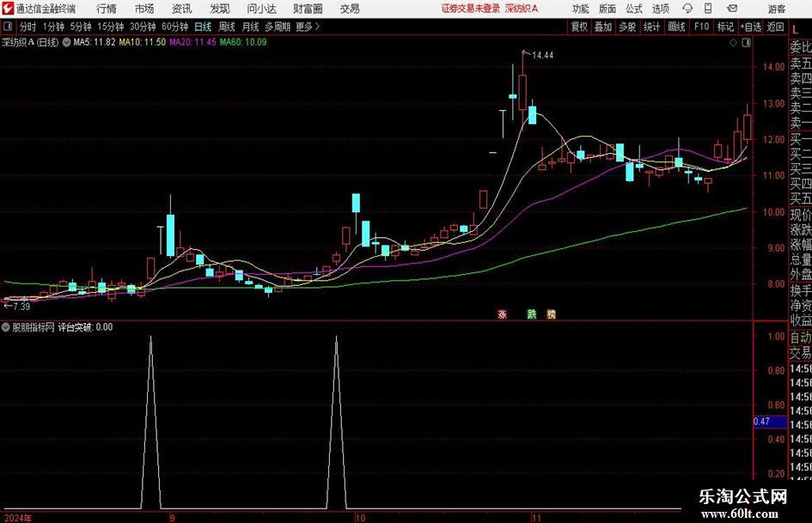812x523 pixels.
Task: Select the 月线 monthly tab
Action: pos(250,27)
